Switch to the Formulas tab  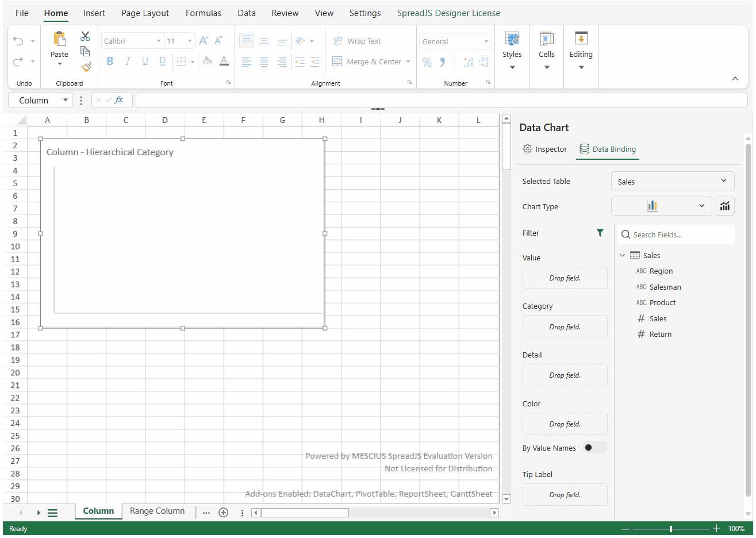point(204,13)
